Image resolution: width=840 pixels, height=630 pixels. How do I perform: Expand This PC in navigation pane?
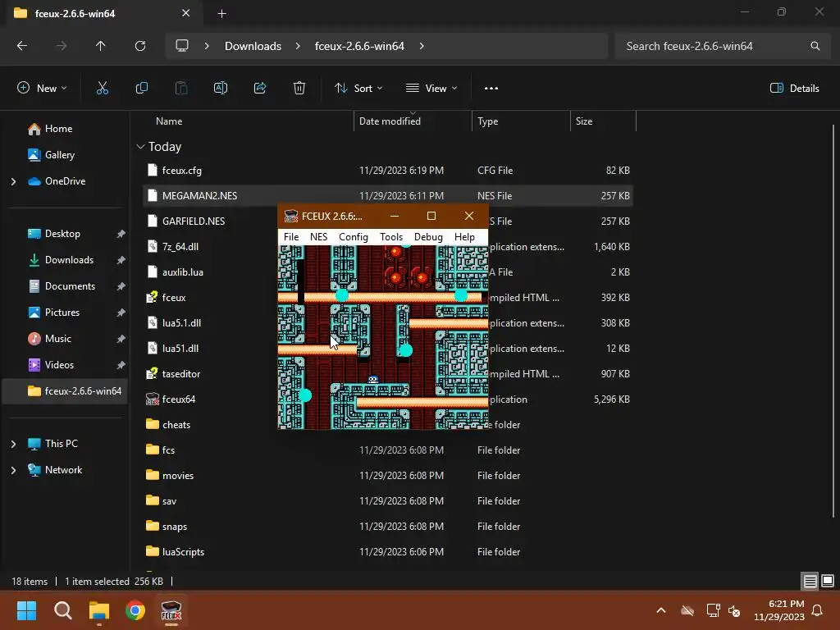click(x=13, y=444)
